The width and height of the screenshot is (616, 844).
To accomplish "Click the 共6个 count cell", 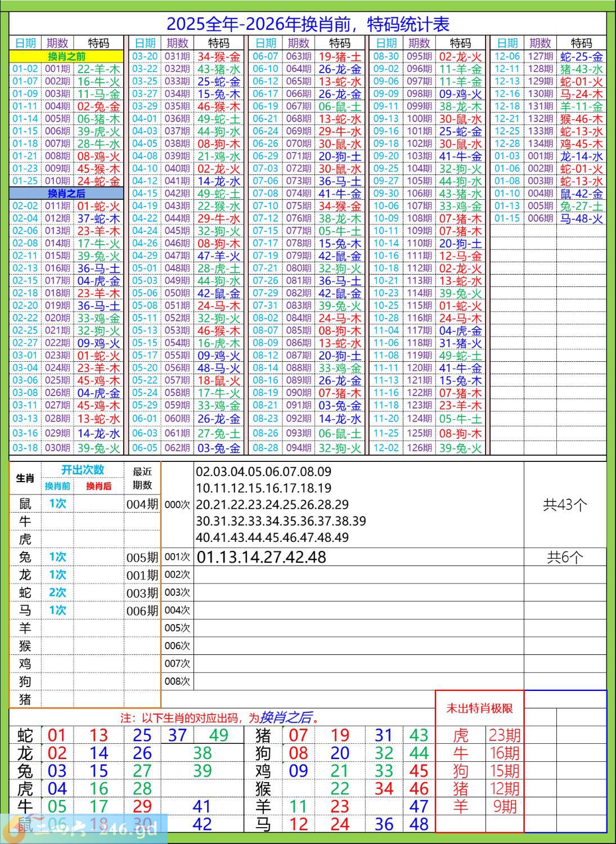I will coord(565,557).
